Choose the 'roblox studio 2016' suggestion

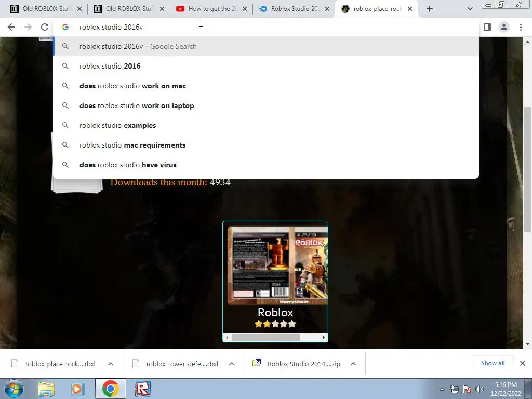(x=266, y=66)
